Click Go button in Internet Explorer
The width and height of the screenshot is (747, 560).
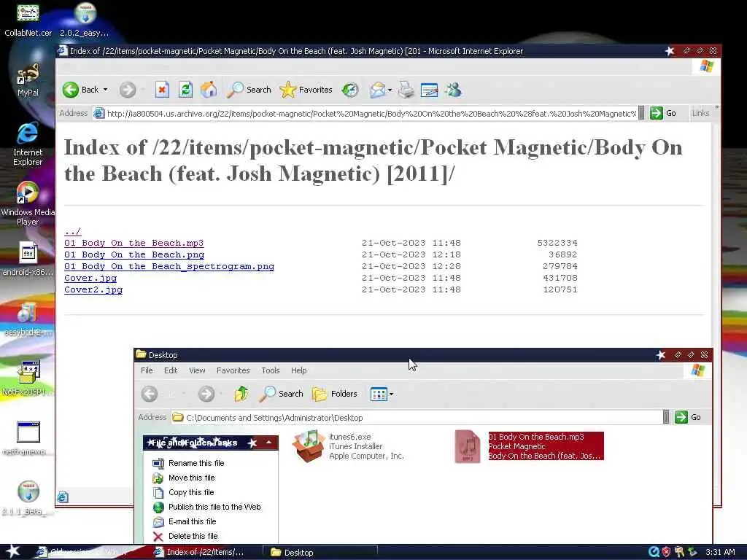click(x=663, y=113)
